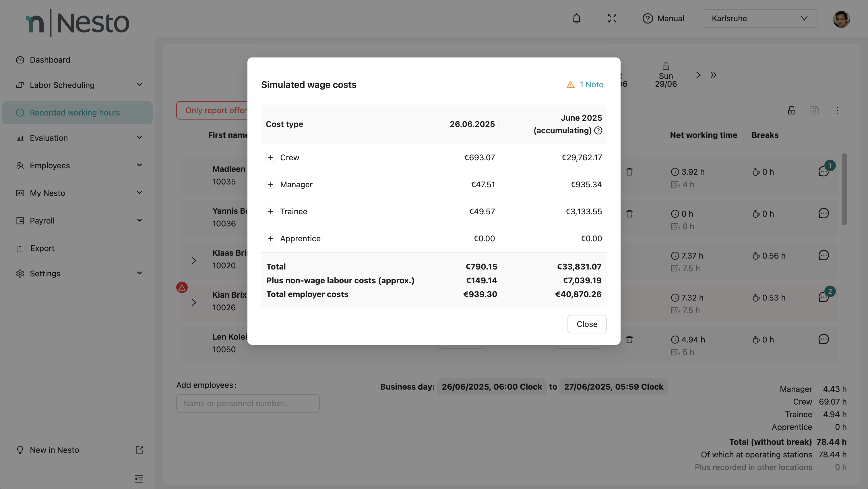Click the add employees name field

click(x=248, y=403)
